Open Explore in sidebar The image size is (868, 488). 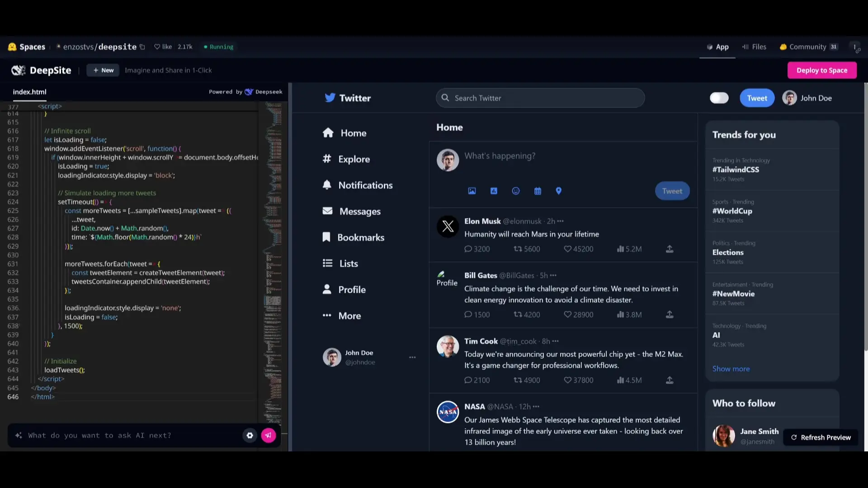coord(346,159)
